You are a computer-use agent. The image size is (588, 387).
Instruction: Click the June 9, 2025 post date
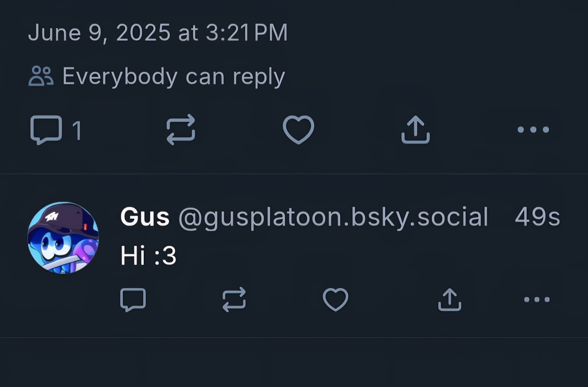click(99, 33)
